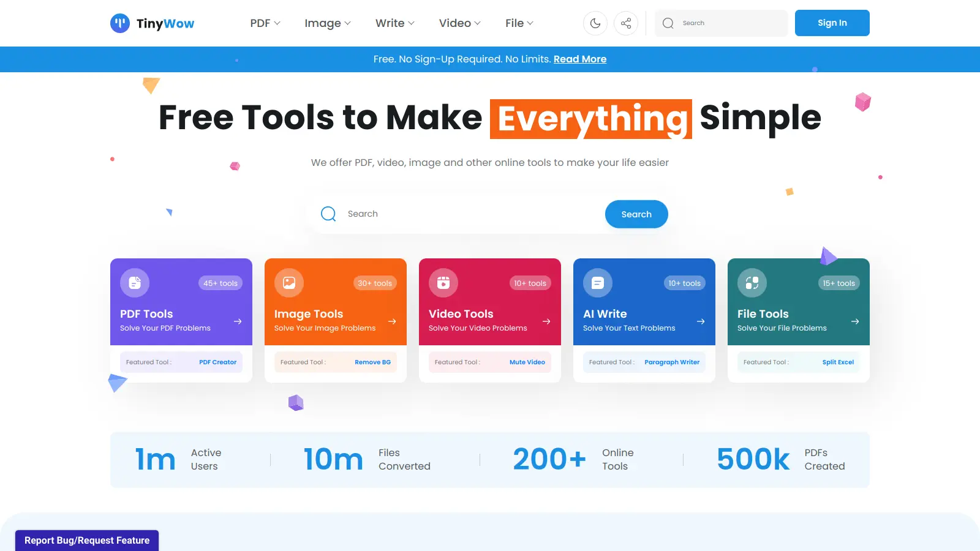Click the File Tools icon
The height and width of the screenshot is (551, 980).
[x=752, y=282]
